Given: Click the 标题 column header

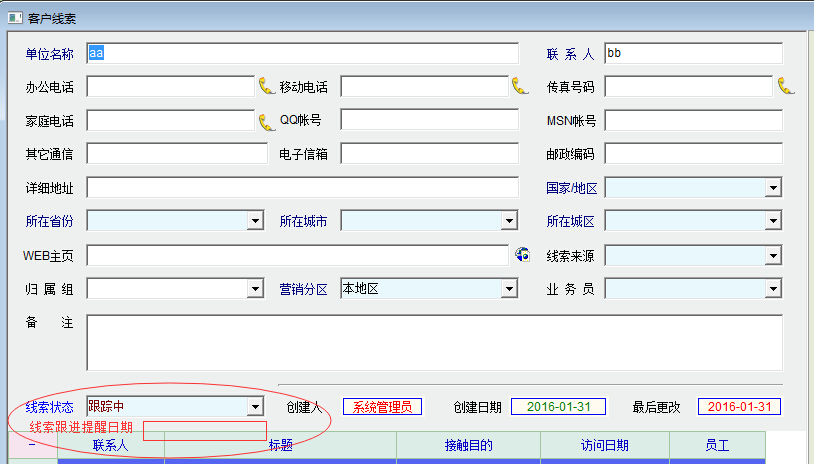Looking at the screenshot, I should click(x=280, y=446).
